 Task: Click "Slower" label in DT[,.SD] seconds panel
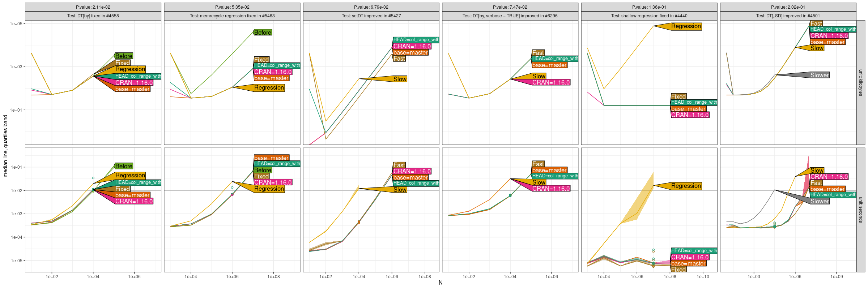(820, 201)
